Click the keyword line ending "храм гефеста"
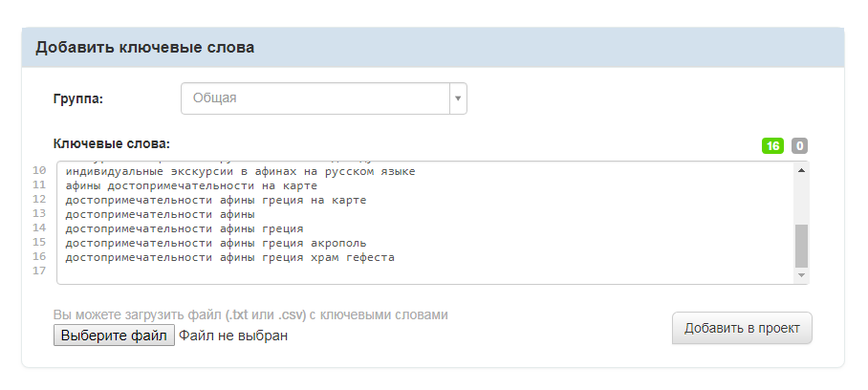The width and height of the screenshot is (868, 390). (x=229, y=258)
